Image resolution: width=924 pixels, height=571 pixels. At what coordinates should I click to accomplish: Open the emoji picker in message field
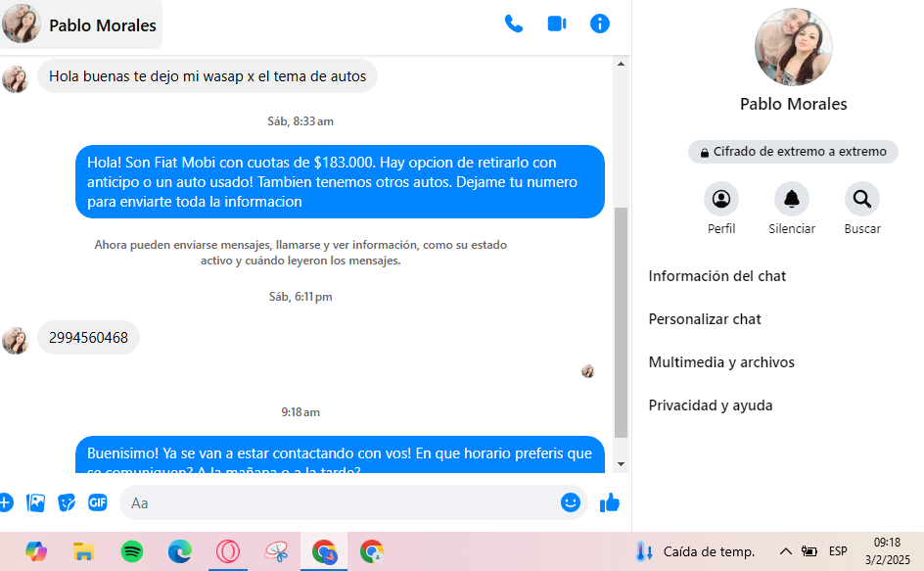570,502
